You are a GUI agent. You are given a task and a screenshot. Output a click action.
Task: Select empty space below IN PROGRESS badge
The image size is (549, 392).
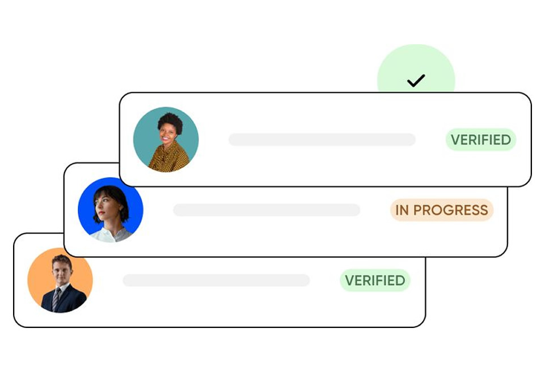tap(442, 238)
